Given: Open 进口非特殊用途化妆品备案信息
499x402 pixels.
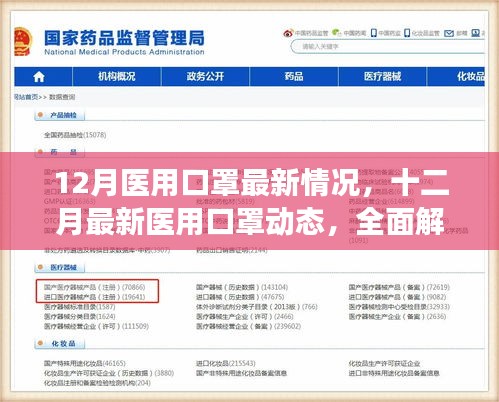Looking at the screenshot, I should [x=394, y=373].
